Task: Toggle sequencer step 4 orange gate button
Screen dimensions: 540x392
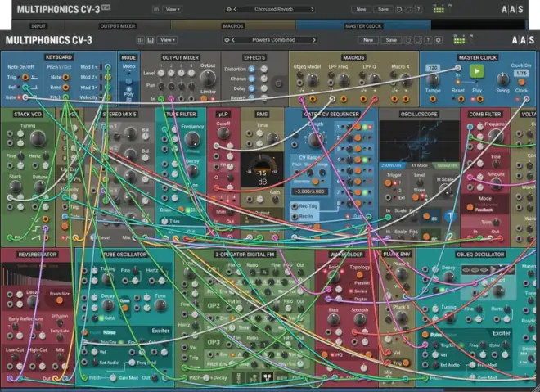Action: coord(358,160)
